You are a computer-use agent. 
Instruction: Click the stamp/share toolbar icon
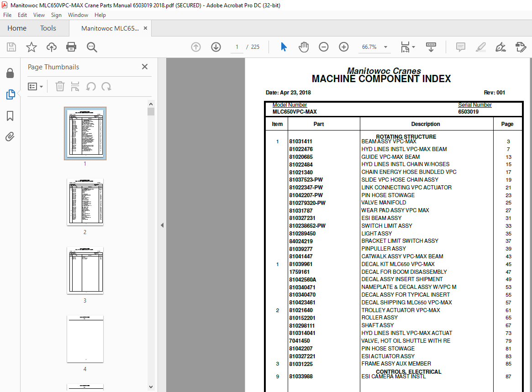coord(521,47)
